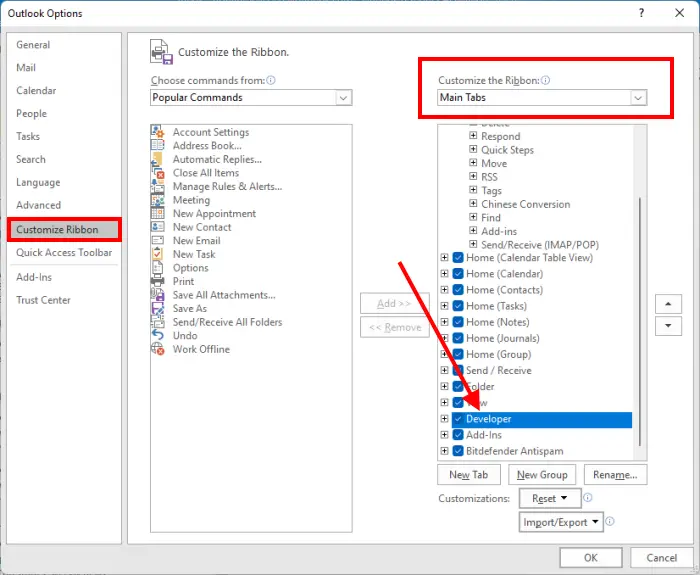Uncheck Home (Calendar Table View) checkbox
Viewport: 700px width, 575px height.
pyautogui.click(x=458, y=258)
